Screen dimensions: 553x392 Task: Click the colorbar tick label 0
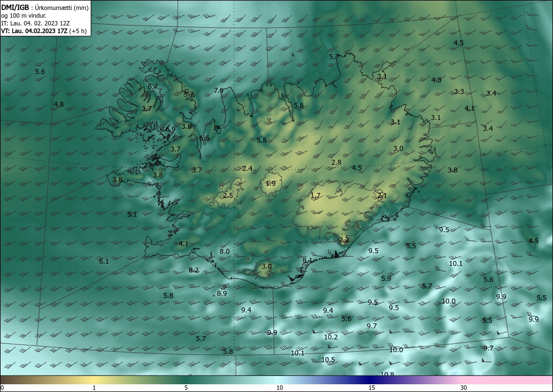tap(2, 388)
